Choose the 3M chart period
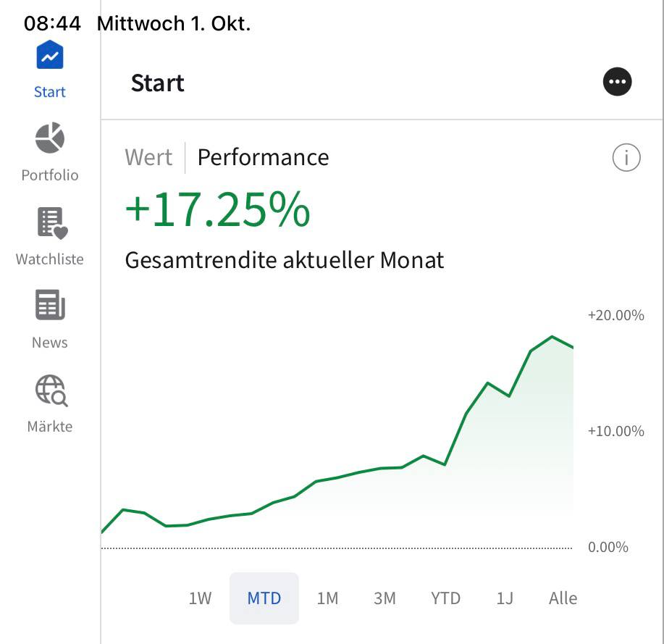The image size is (664, 644). pos(384,598)
